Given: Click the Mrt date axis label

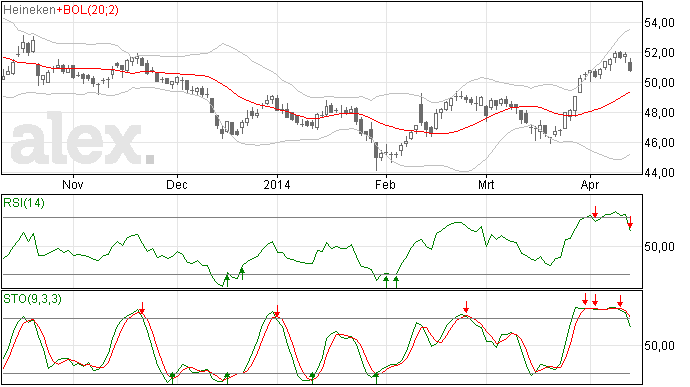Looking at the screenshot, I should pos(486,184).
